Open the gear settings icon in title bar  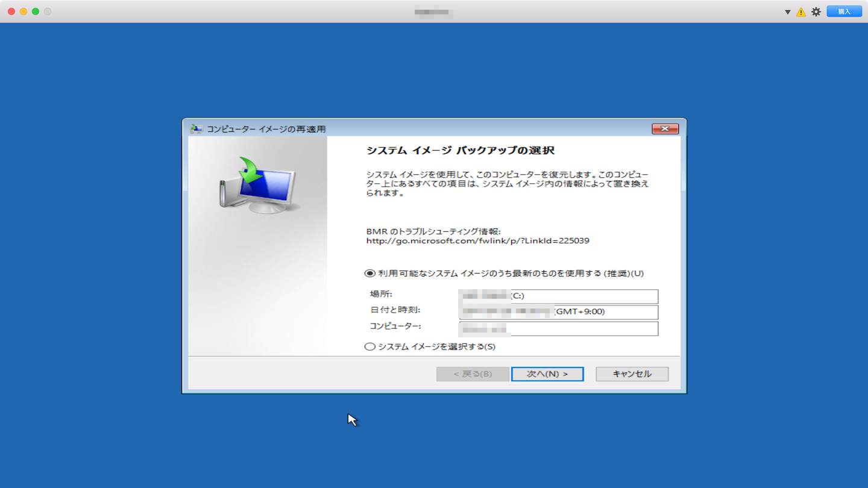click(816, 11)
